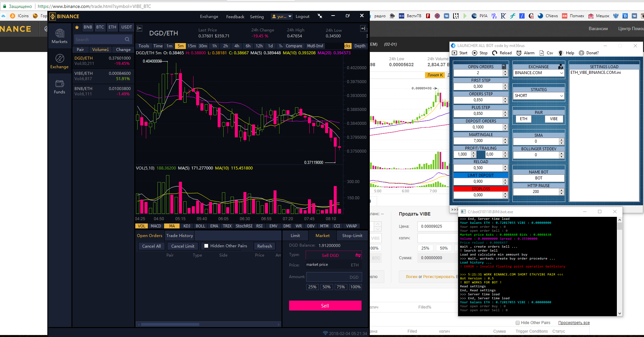Open ВестиТВ bookmark in browser bar
The image size is (644, 337).
pos(410,16)
